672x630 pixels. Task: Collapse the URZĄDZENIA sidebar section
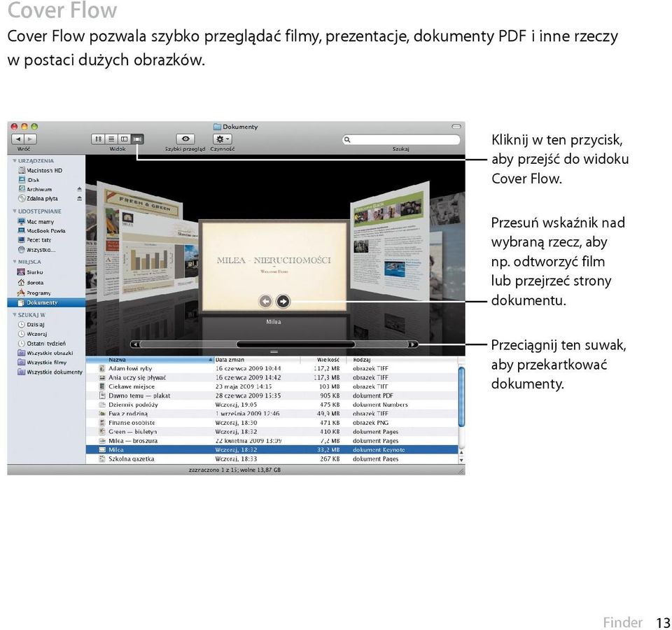pyautogui.click(x=15, y=161)
